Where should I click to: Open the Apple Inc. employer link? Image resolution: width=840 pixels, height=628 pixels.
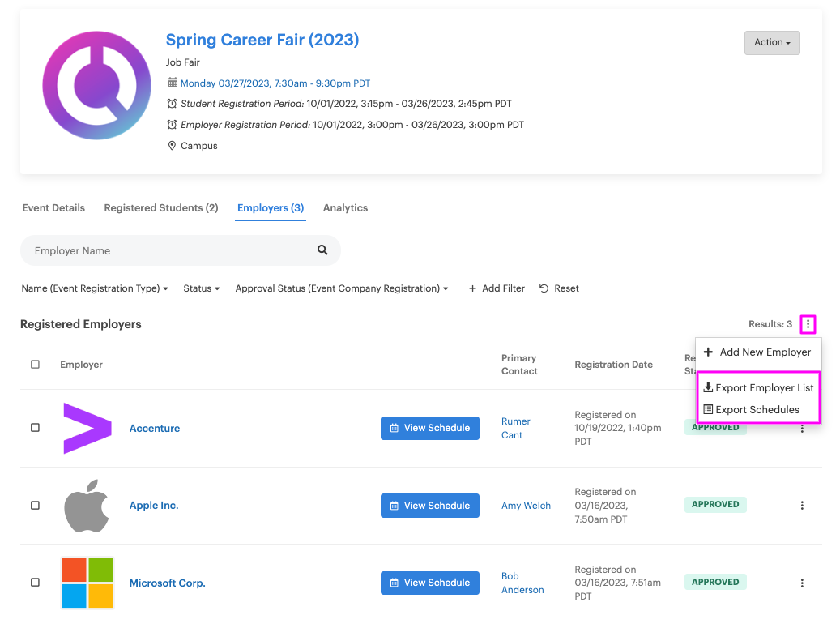click(x=154, y=506)
